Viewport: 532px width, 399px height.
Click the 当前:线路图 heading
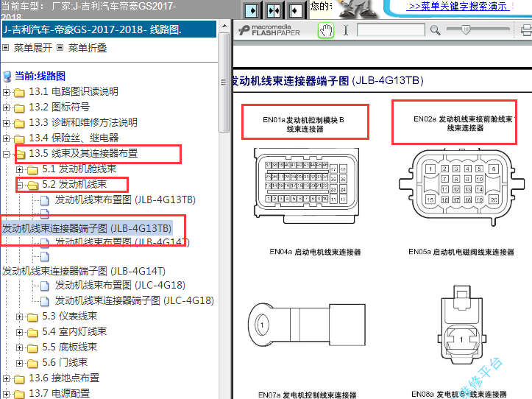[40, 76]
